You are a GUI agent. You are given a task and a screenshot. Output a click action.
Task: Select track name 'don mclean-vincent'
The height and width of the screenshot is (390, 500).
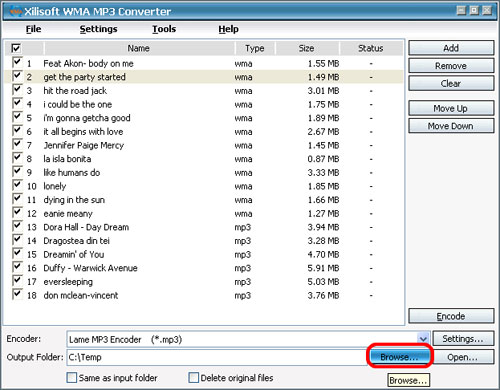[x=81, y=296]
